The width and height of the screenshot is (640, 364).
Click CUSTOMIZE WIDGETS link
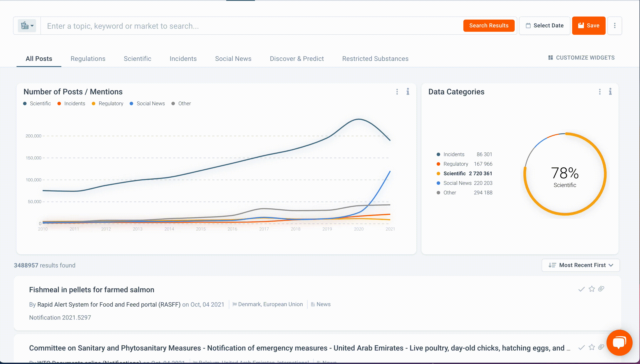pyautogui.click(x=581, y=58)
